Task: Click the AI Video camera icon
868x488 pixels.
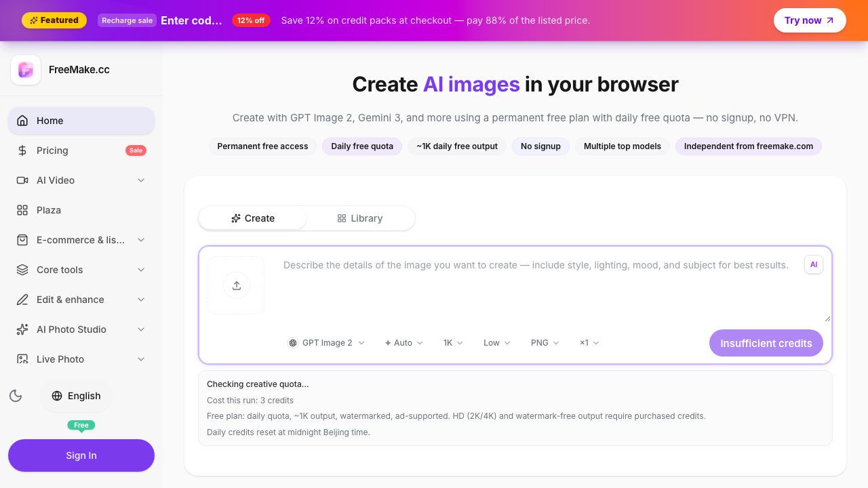Action: [22, 180]
